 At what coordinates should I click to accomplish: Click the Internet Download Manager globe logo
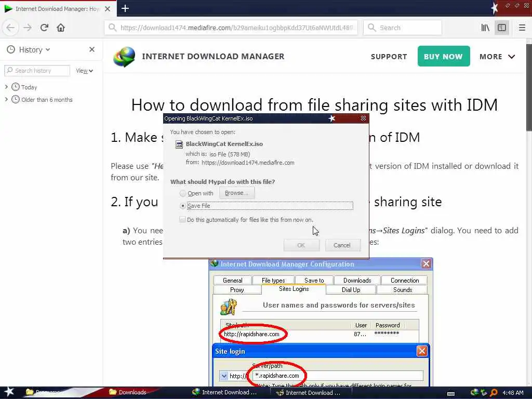(x=124, y=56)
